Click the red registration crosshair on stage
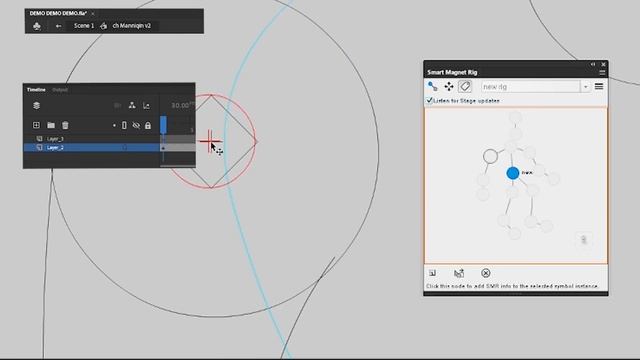The height and width of the screenshot is (360, 640). (x=210, y=141)
